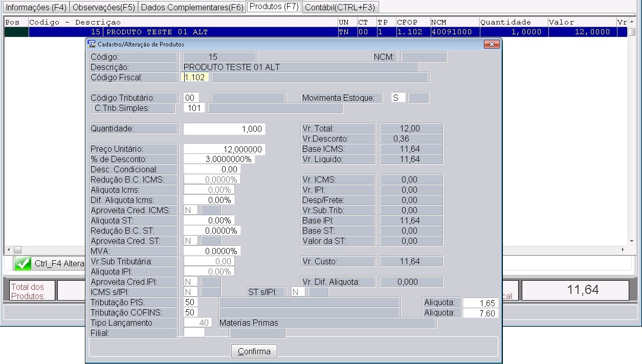Click the product grid scroll up arrow

point(632,22)
